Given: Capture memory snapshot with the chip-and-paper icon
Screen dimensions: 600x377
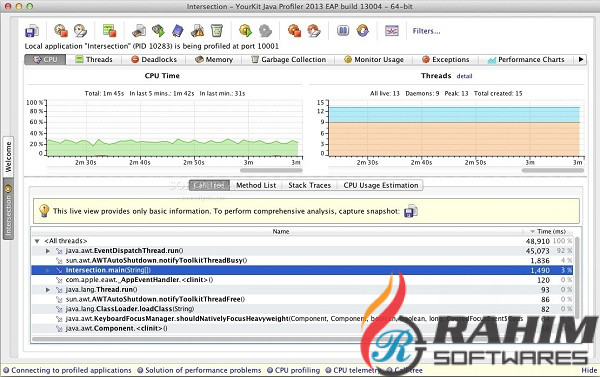Looking at the screenshot, I should click(x=139, y=31).
